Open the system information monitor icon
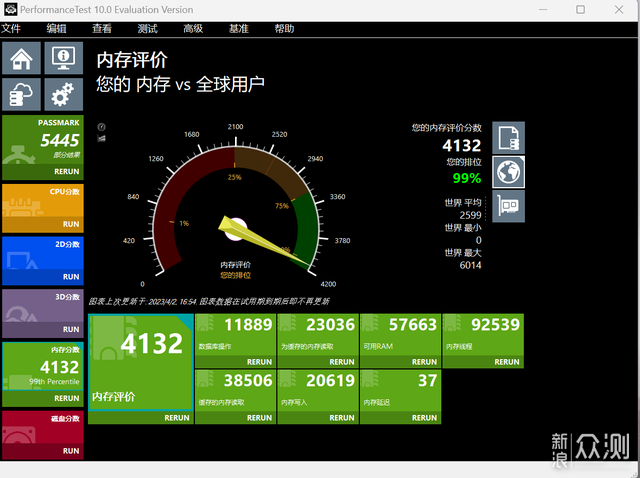The image size is (640, 478). (x=64, y=58)
